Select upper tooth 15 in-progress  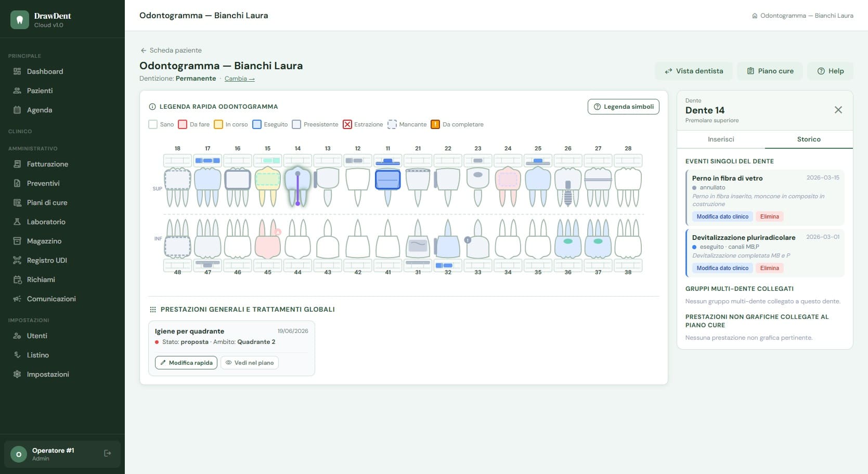click(268, 187)
